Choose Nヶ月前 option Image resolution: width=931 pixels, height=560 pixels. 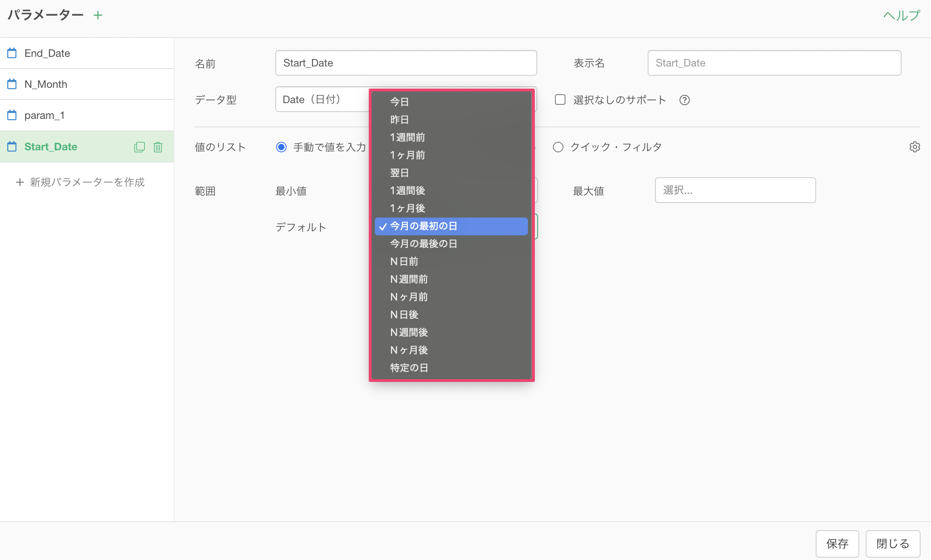pos(451,297)
